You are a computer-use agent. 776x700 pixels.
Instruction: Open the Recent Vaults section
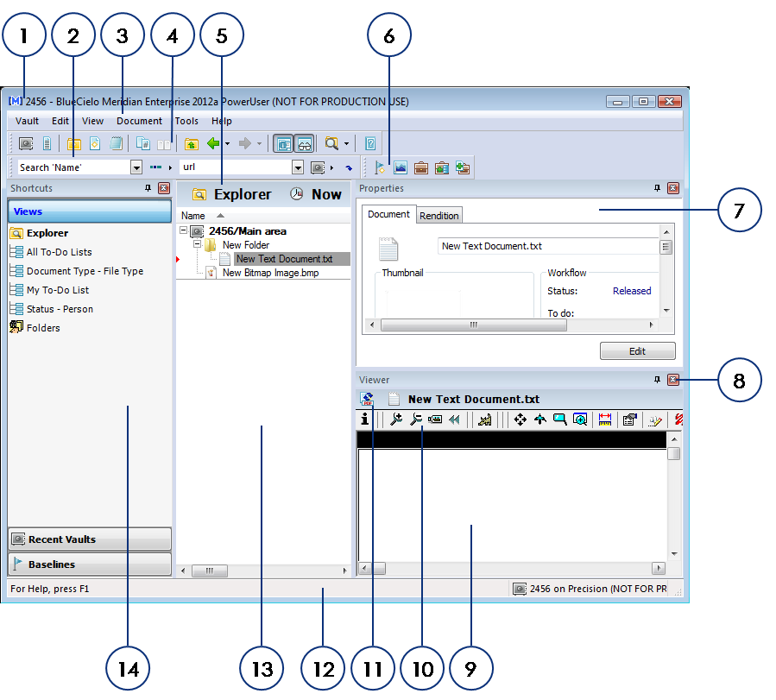pos(90,539)
